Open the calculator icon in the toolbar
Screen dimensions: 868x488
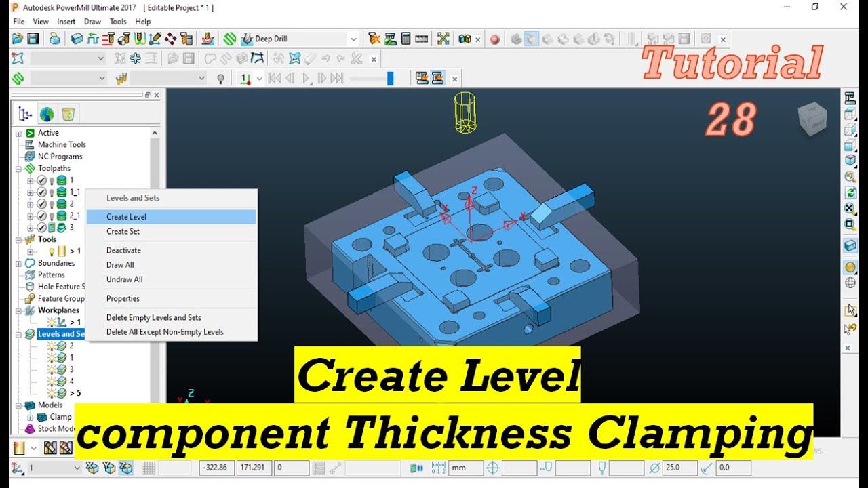click(x=406, y=39)
